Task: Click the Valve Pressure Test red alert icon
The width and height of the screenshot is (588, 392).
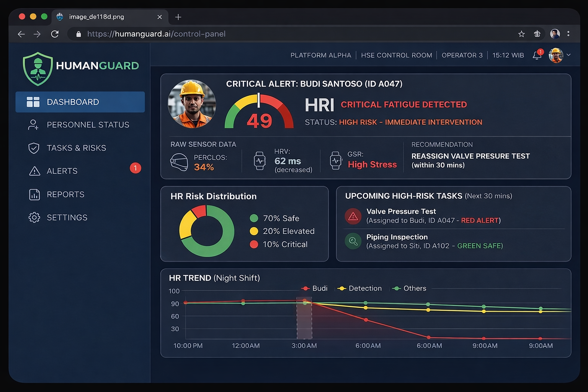Action: pos(353,216)
